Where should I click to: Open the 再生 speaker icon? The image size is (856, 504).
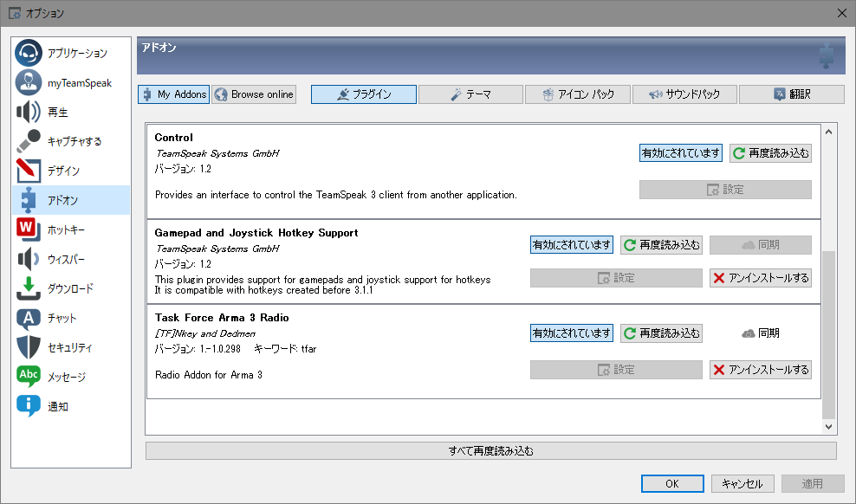29,112
